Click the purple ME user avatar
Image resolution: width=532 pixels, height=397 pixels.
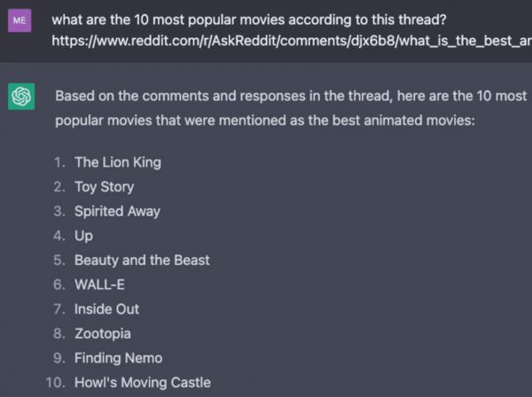pos(20,20)
